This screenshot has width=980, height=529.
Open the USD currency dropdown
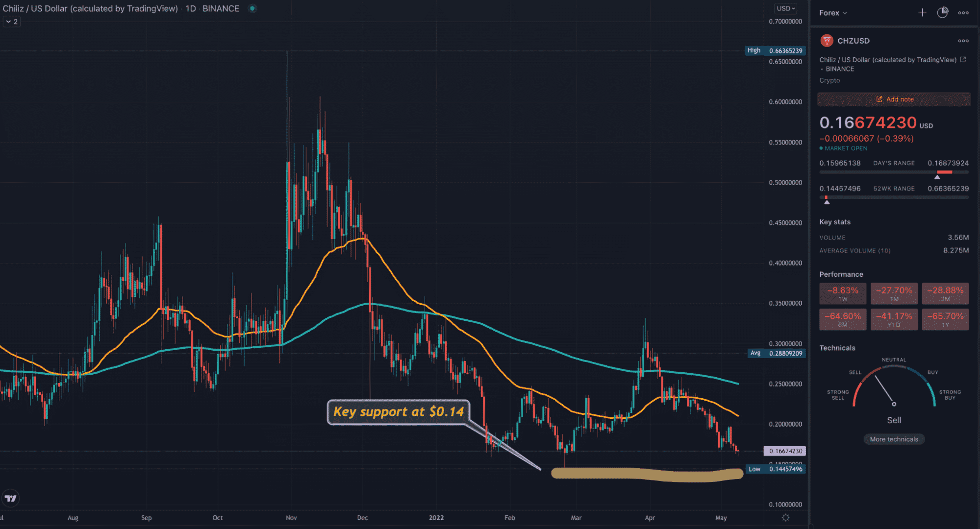[x=786, y=8]
